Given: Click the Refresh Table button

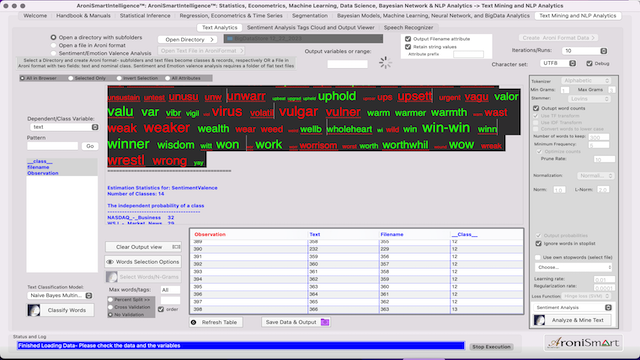Looking at the screenshot, I should tap(216, 322).
